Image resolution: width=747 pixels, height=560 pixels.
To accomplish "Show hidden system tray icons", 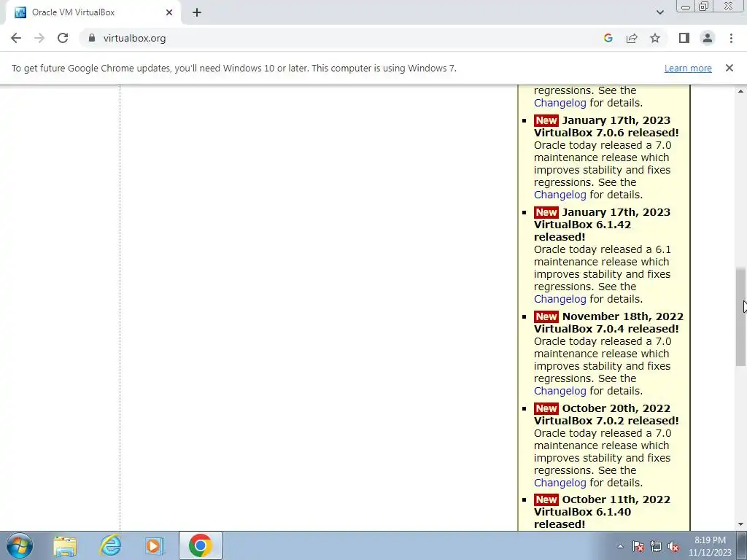I will click(x=620, y=546).
